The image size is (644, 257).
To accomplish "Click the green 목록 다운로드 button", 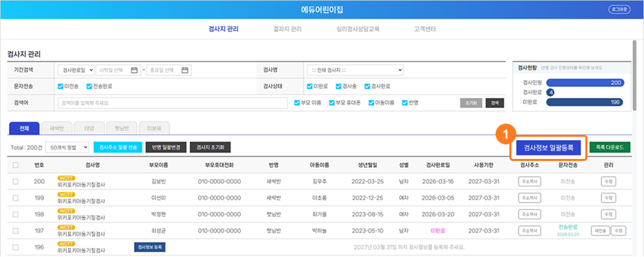I will click(x=609, y=147).
